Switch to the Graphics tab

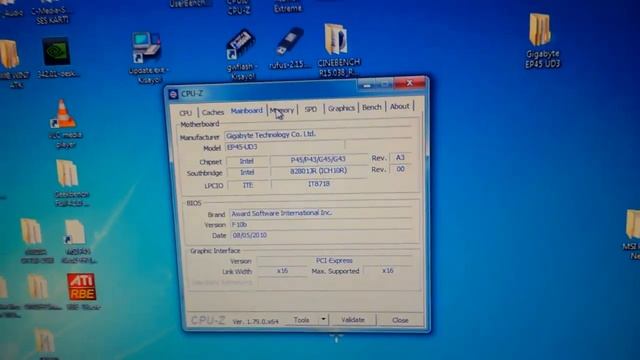pos(341,108)
